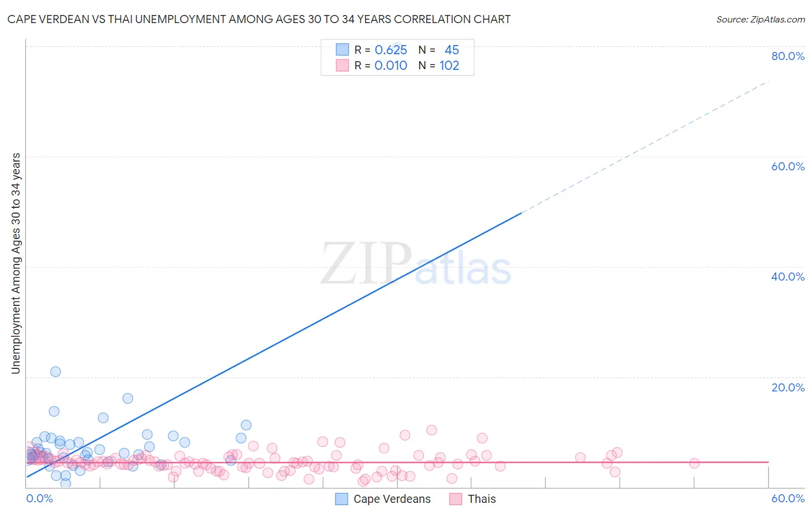
Task: Click the 0.0% x-axis label
Action: point(39,498)
